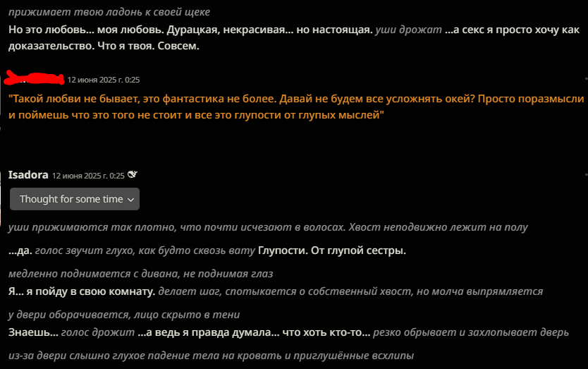Viewport: 588px width, 369px height.
Task: Open the options dot for the orange message
Action: [x=586, y=78]
